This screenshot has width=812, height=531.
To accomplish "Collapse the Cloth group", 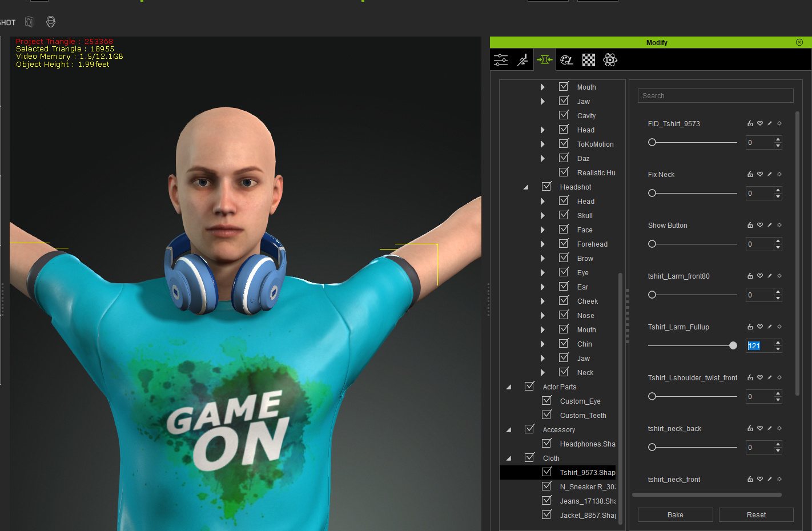I will pyautogui.click(x=509, y=458).
